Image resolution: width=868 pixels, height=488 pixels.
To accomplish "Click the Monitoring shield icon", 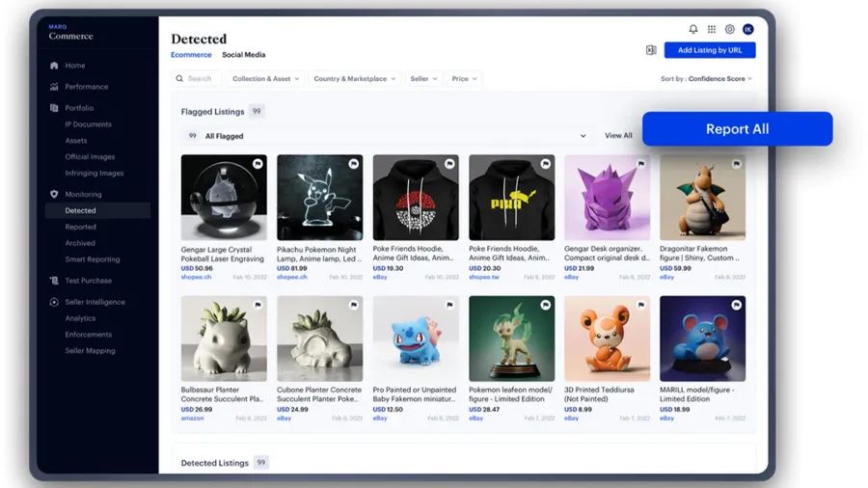I will click(54, 194).
